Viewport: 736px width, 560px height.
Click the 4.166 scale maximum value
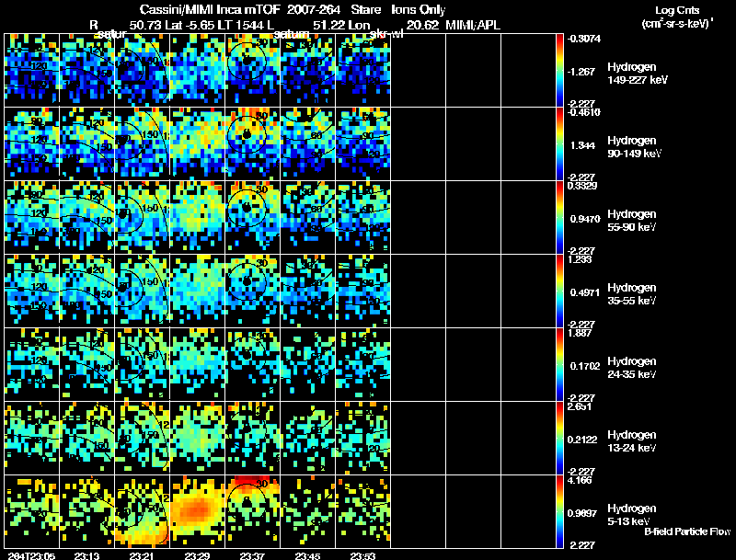[x=580, y=480]
